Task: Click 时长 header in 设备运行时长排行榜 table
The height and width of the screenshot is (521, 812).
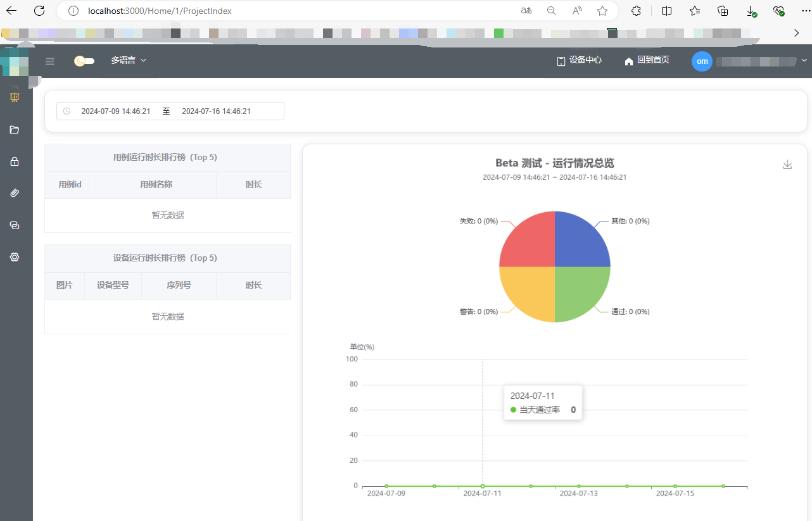Action: pos(253,286)
